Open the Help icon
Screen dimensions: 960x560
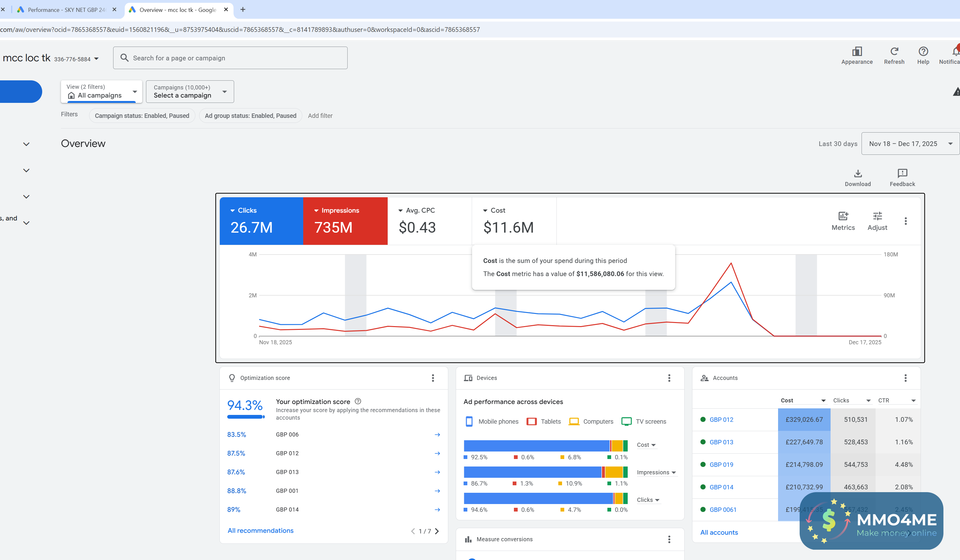pyautogui.click(x=923, y=51)
